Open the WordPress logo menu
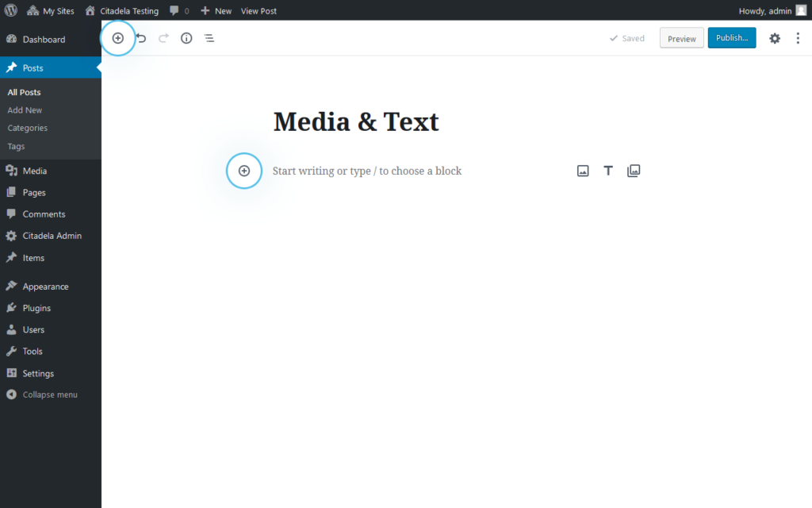This screenshot has width=812, height=508. (9, 10)
